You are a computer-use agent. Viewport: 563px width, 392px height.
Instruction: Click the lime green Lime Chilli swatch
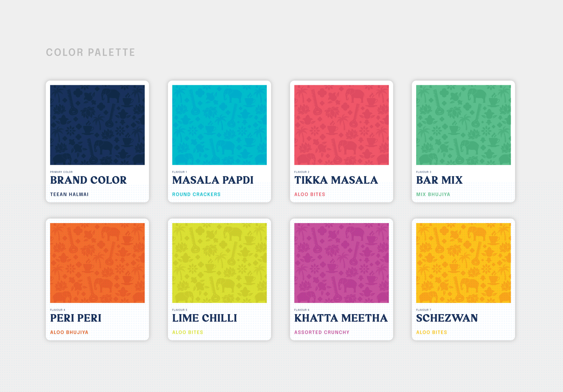[x=219, y=263]
